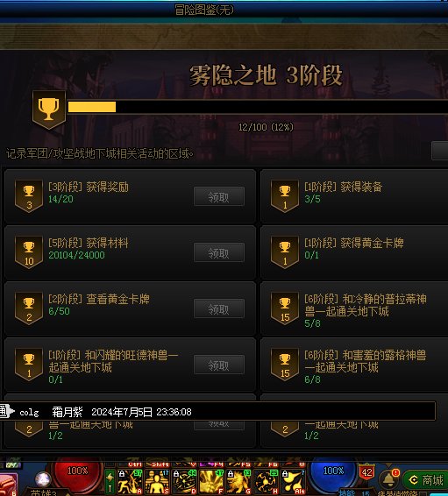
Task: Click the notification bell icon
Action: (389, 478)
